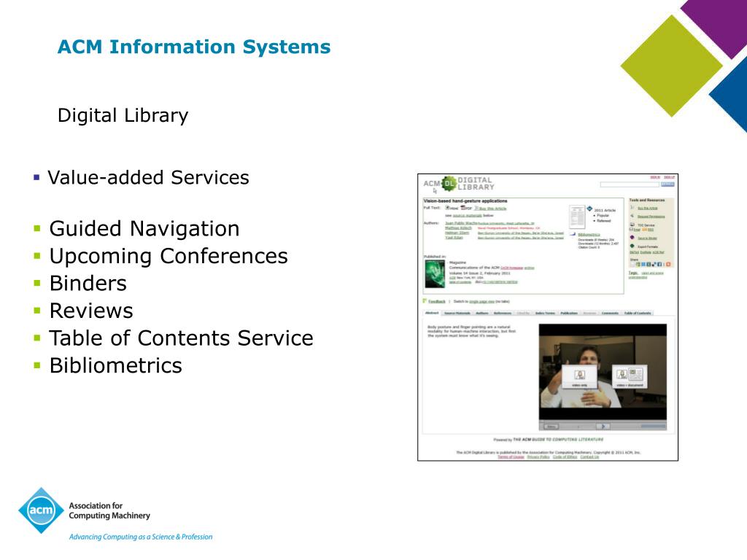The width and height of the screenshot is (747, 560).
Task: Switch to the Authors tab
Action: click(x=482, y=313)
